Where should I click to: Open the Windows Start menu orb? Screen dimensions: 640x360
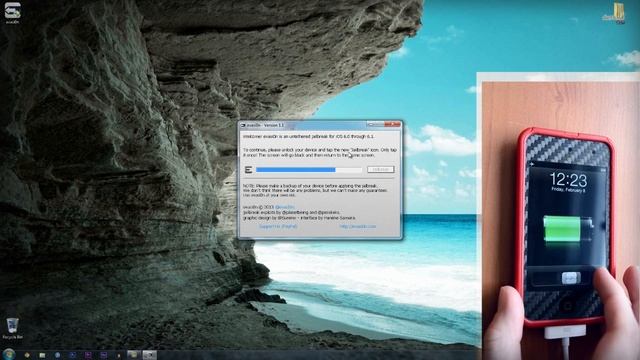(x=9, y=354)
